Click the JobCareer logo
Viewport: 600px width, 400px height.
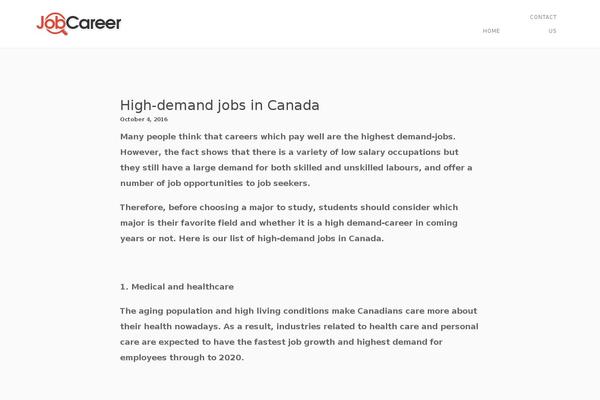[x=79, y=24]
